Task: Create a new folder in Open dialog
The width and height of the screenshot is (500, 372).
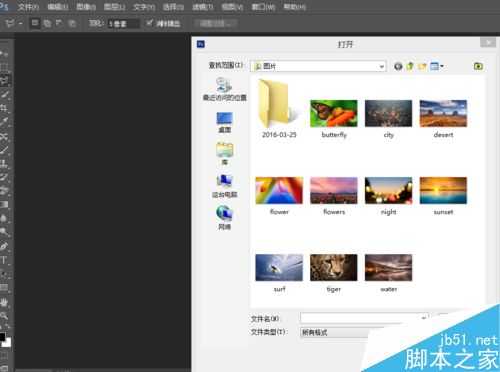Action: [x=422, y=66]
